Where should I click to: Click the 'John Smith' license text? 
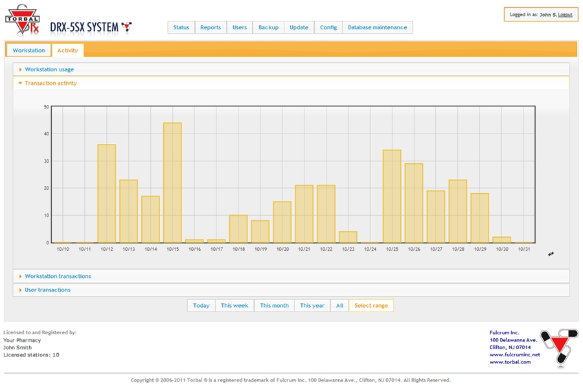click(17, 347)
